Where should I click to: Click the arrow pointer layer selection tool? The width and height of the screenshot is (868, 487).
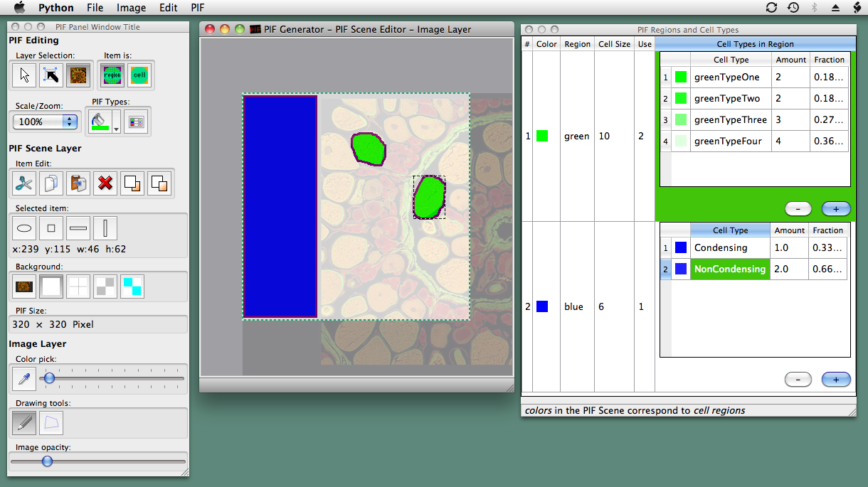coord(24,75)
